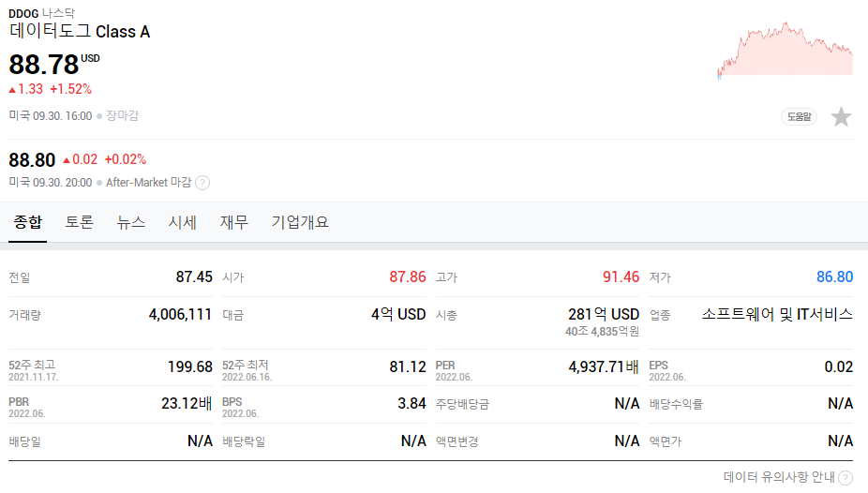This screenshot has width=868, height=493.
Task: Open the 뉴스 tab
Action: (130, 222)
